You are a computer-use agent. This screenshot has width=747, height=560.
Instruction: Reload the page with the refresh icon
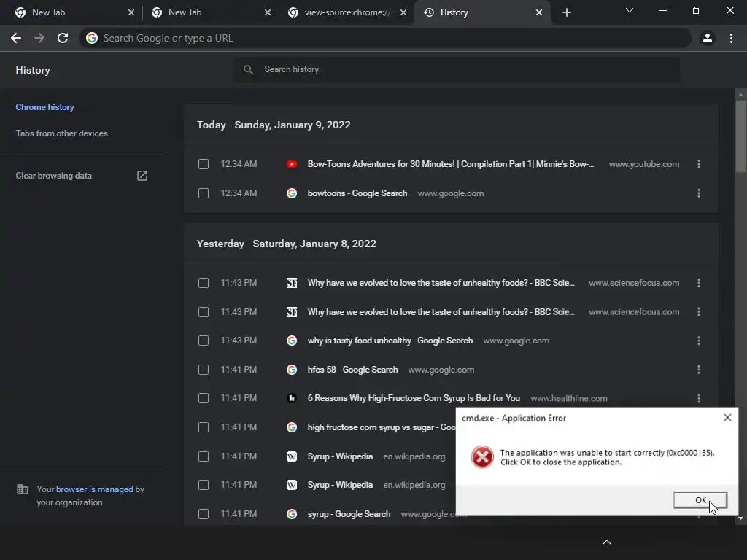[x=63, y=38]
